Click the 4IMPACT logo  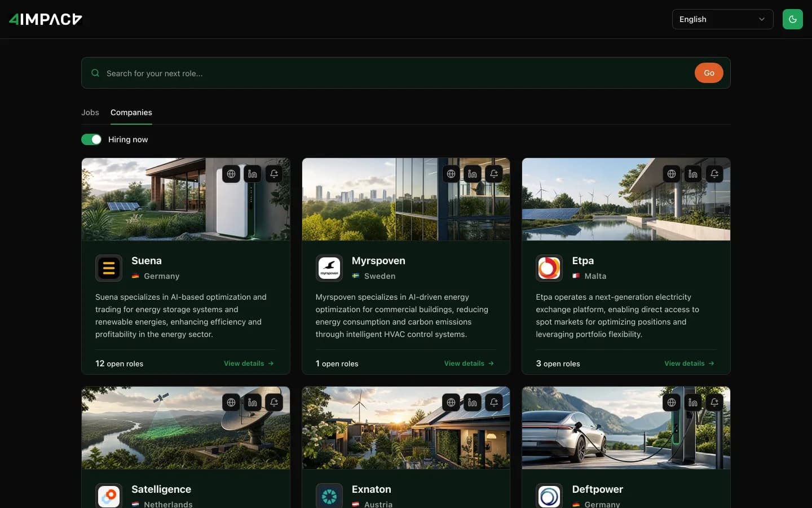point(46,19)
